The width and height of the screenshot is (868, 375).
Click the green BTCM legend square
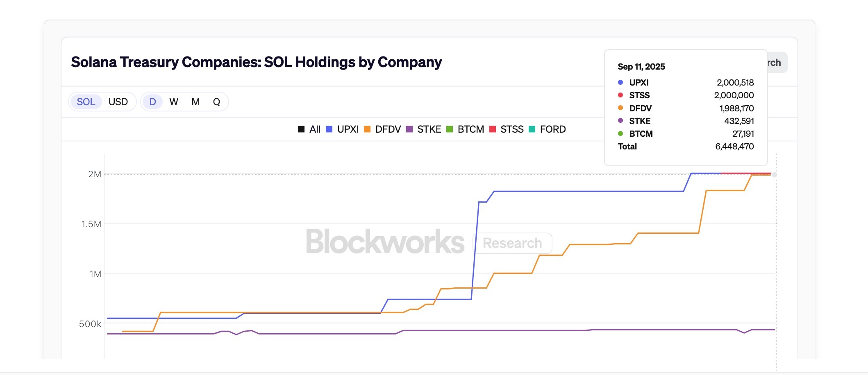(449, 129)
